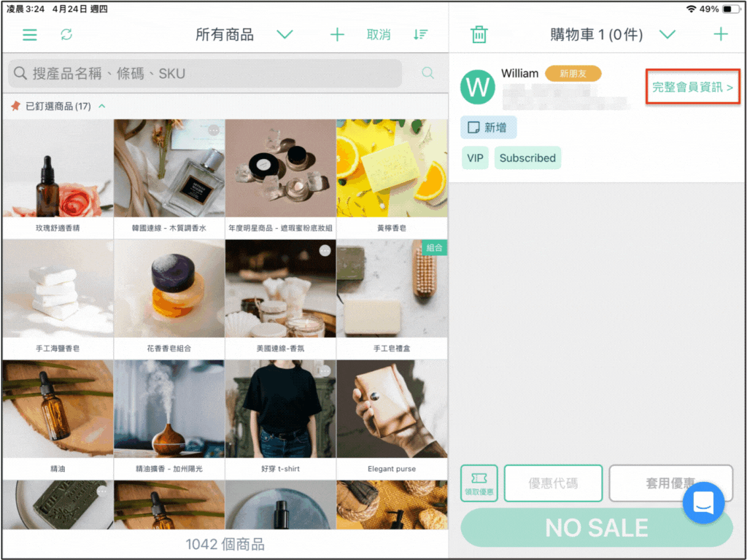Select the 花香香皂組合 product
747x560 pixels.
point(169,299)
